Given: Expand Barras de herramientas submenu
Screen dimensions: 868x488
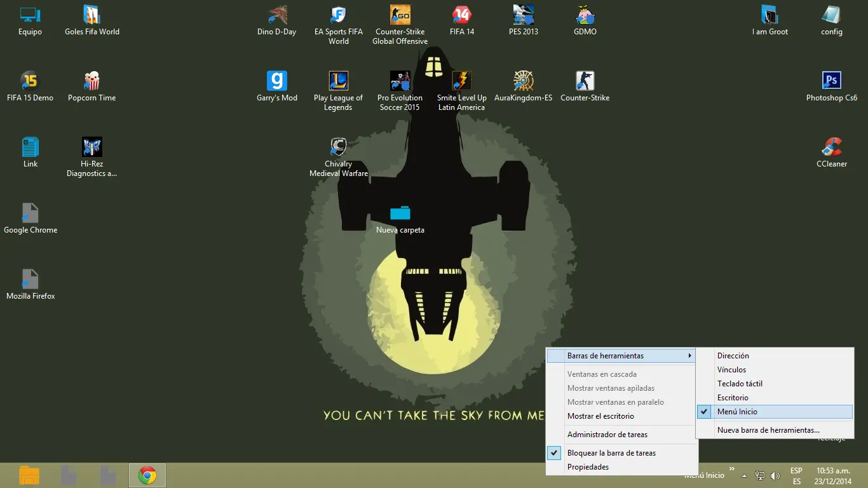Looking at the screenshot, I should click(623, 356).
